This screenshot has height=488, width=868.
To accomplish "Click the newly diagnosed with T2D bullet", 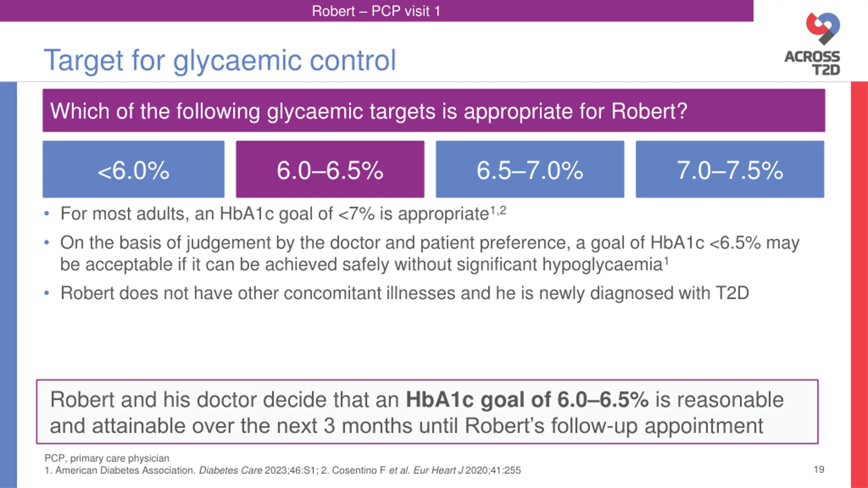I will pyautogui.click(x=396, y=293).
